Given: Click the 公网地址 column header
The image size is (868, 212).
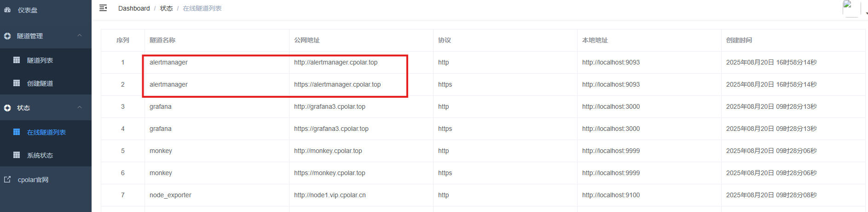Looking at the screenshot, I should [307, 40].
